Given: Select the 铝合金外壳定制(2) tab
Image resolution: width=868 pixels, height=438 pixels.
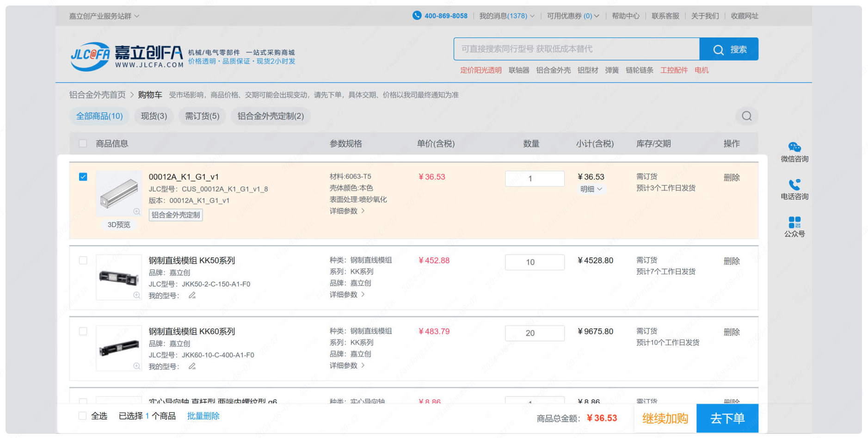Looking at the screenshot, I should pos(271,116).
